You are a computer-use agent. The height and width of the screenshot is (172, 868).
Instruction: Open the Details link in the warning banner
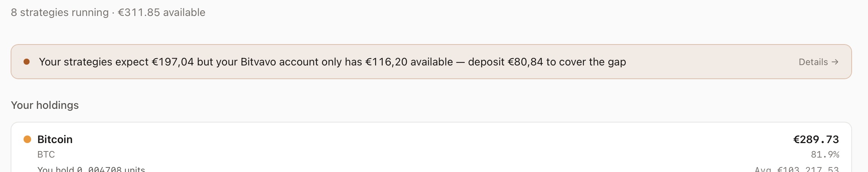point(813,62)
